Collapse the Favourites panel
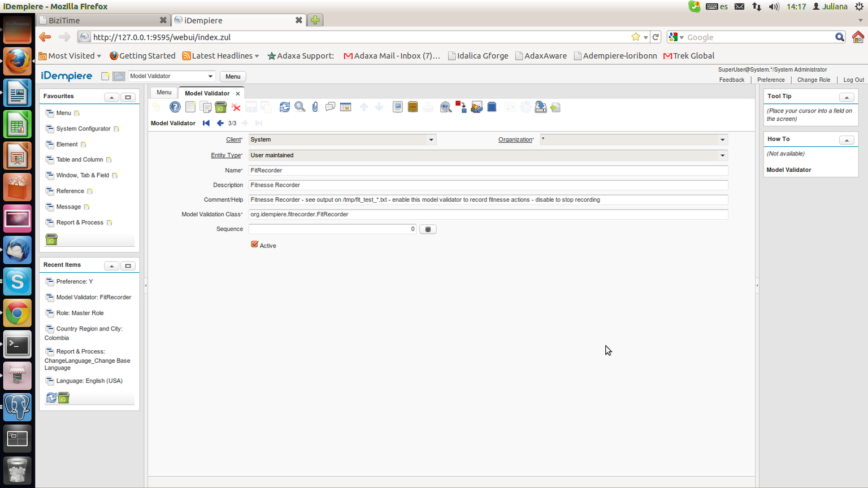Viewport: 868px width, 488px height. click(112, 97)
